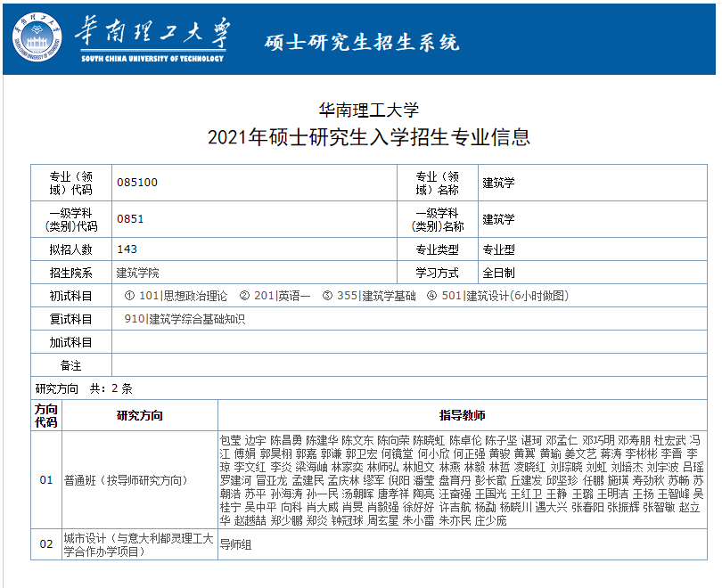Click the 拟招人数 label cell
Screen dimensions: 722x588
(x=71, y=249)
